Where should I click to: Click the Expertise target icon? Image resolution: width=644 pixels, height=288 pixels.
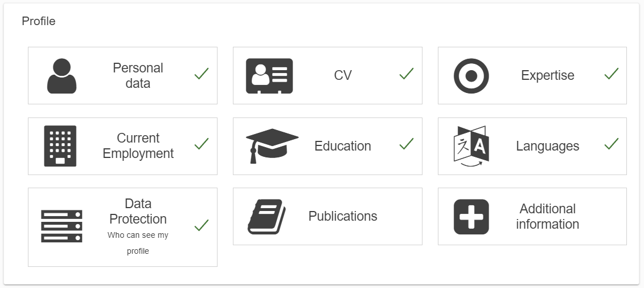[x=471, y=76]
